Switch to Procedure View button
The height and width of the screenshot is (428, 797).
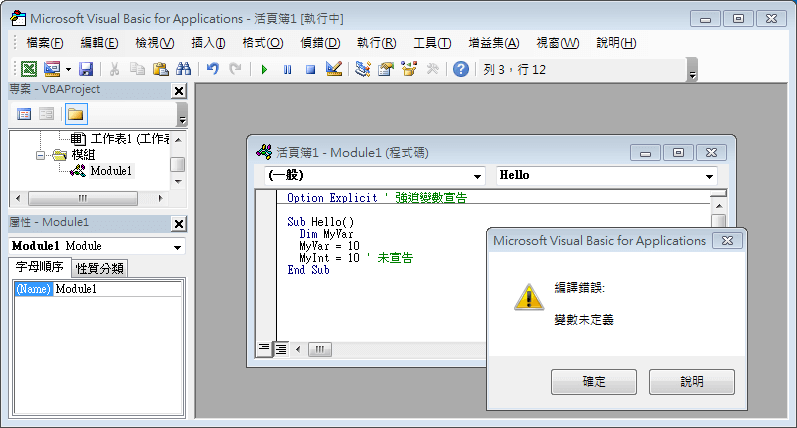point(264,348)
